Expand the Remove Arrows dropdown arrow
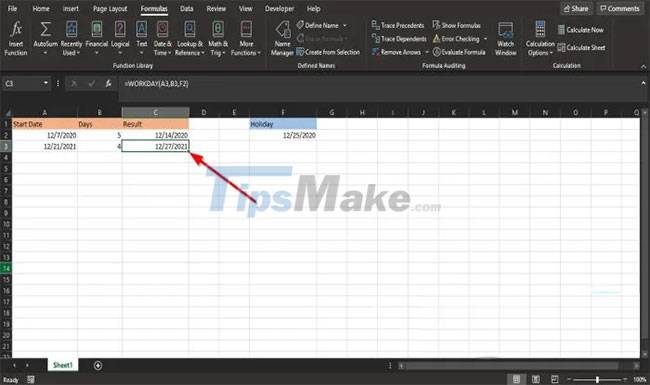Screen dimensions: 650x385 click(427, 52)
